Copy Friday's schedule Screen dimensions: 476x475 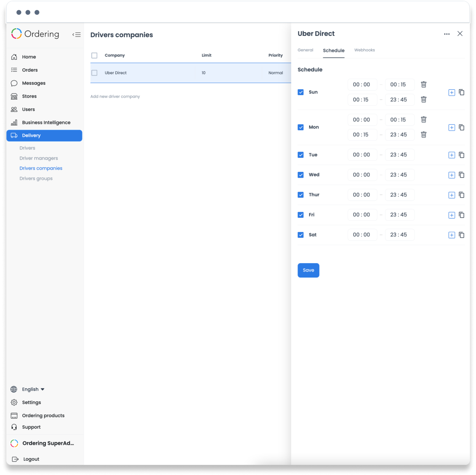(x=461, y=215)
